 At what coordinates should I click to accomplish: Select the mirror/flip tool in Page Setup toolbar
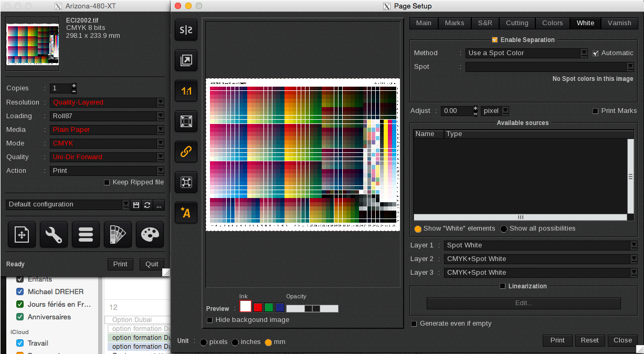(x=186, y=30)
